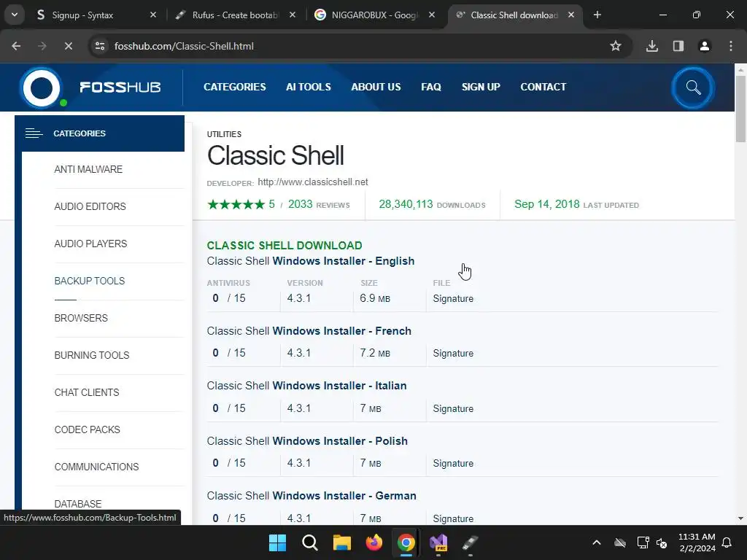Select AUDIO EDITORS category
Screen dimensions: 747x560
click(90, 206)
